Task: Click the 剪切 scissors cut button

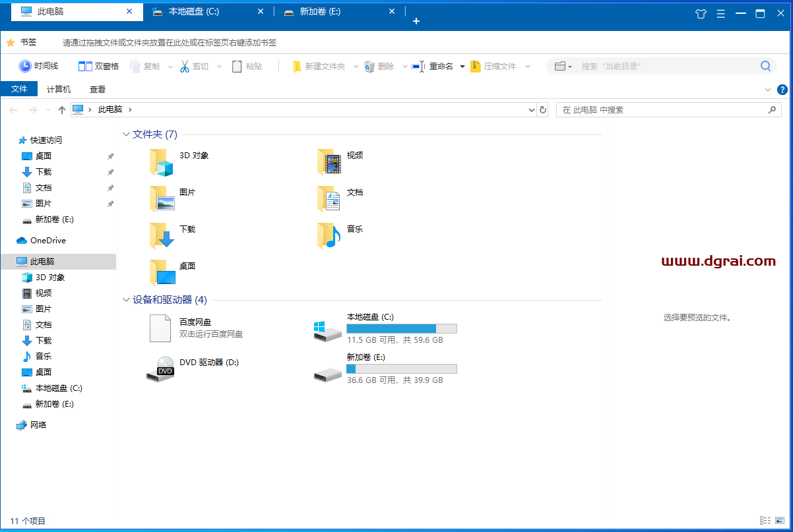Action: tap(194, 66)
